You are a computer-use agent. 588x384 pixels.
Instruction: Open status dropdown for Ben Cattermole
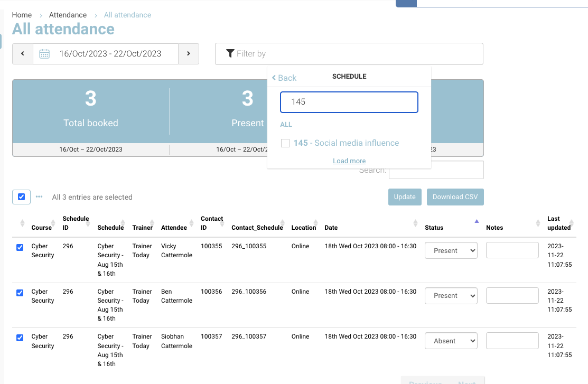click(451, 296)
